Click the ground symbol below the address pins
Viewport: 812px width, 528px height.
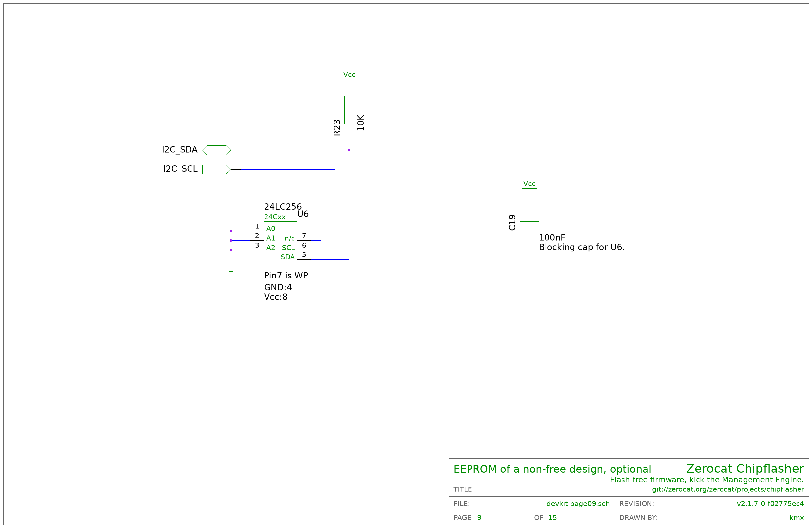point(231,271)
